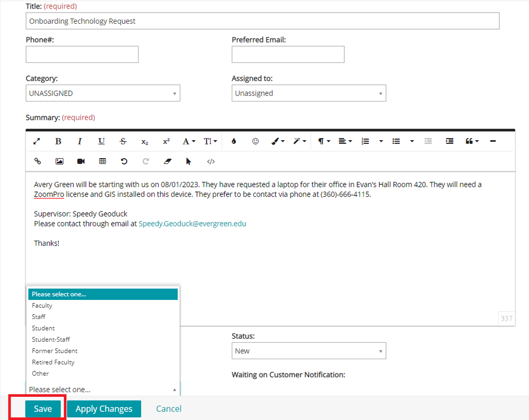
Task: Click the Save button
Action: [43, 409]
